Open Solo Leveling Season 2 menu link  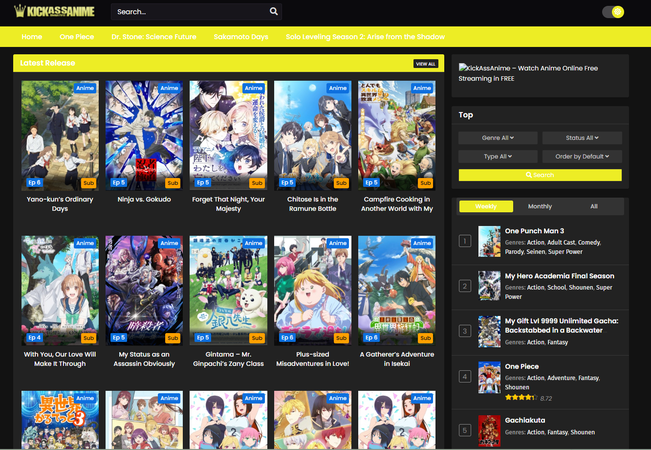pyautogui.click(x=365, y=37)
